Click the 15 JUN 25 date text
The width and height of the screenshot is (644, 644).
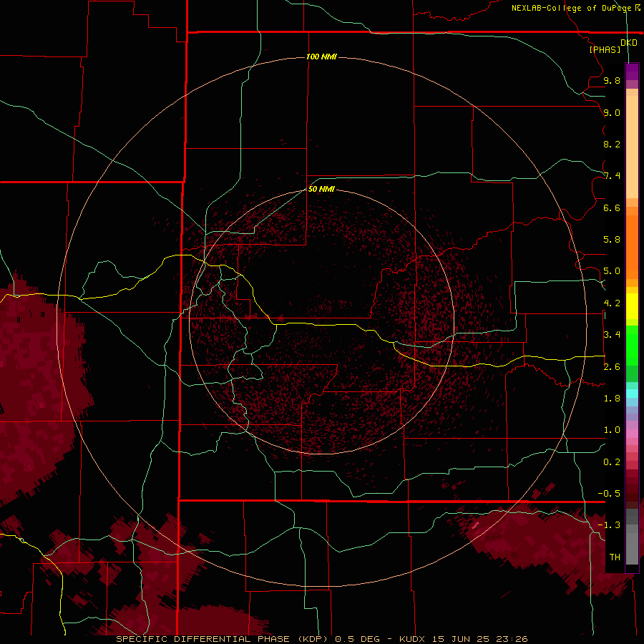pos(462,639)
